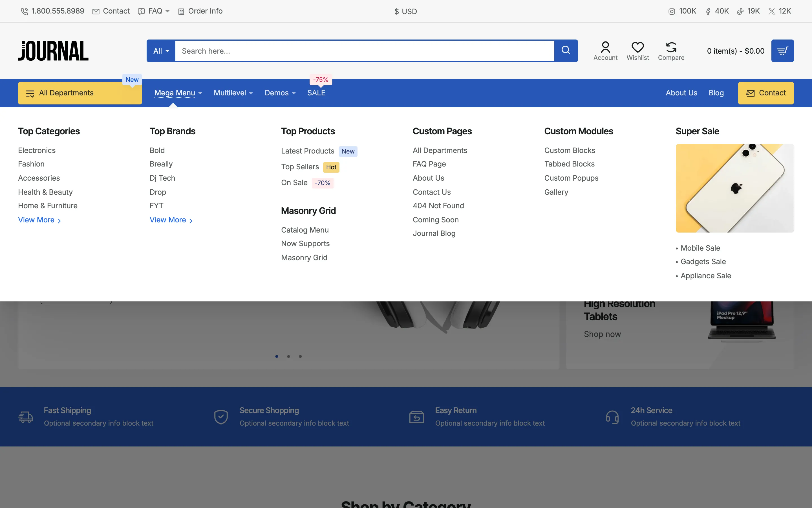Viewport: 812px width, 508px height.
Task: Click the Super Sale iPhone image
Action: coord(734,188)
